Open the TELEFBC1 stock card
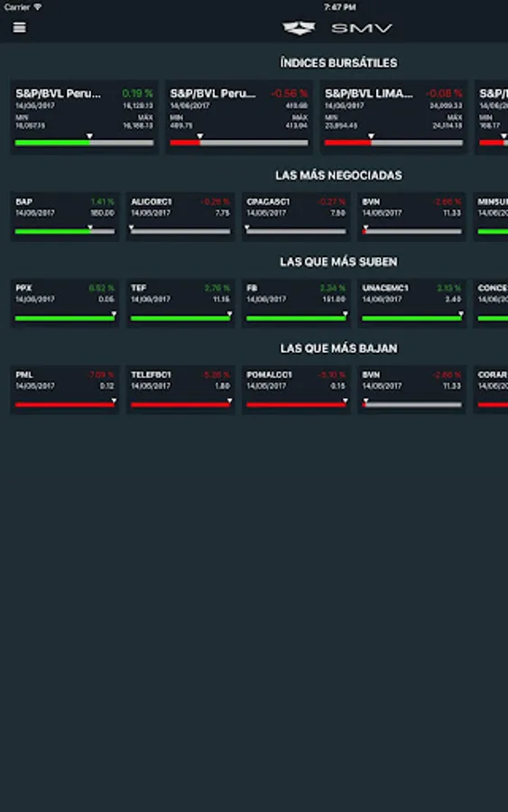The height and width of the screenshot is (812, 508). (x=180, y=390)
